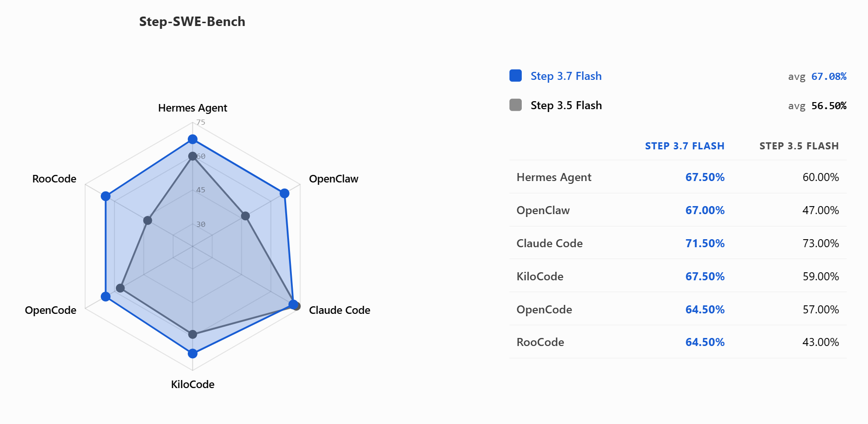Select the Step 3.7 Flash legend label
The height and width of the screenshot is (424, 868).
click(x=566, y=76)
